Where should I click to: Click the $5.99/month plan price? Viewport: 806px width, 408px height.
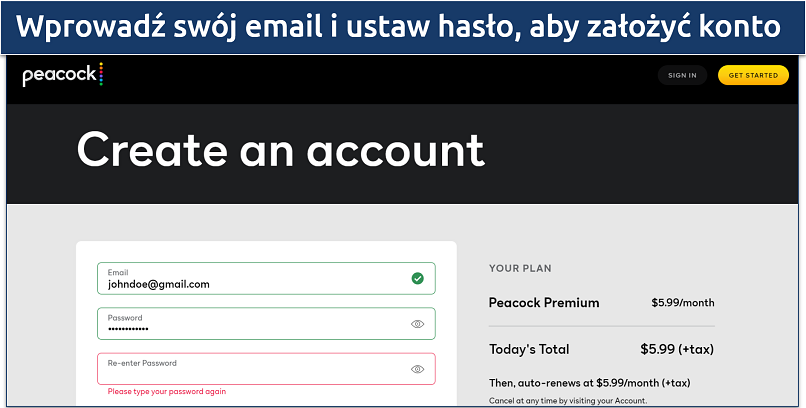pyautogui.click(x=683, y=303)
